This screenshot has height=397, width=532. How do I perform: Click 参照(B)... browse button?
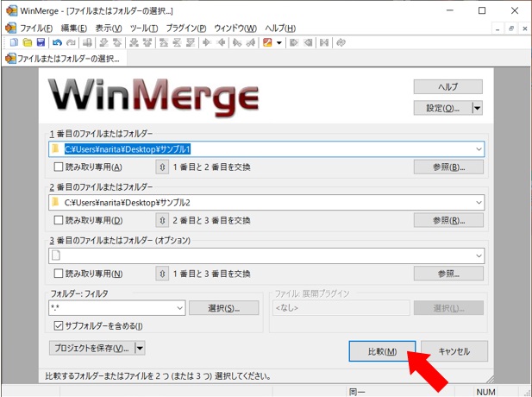point(448,167)
